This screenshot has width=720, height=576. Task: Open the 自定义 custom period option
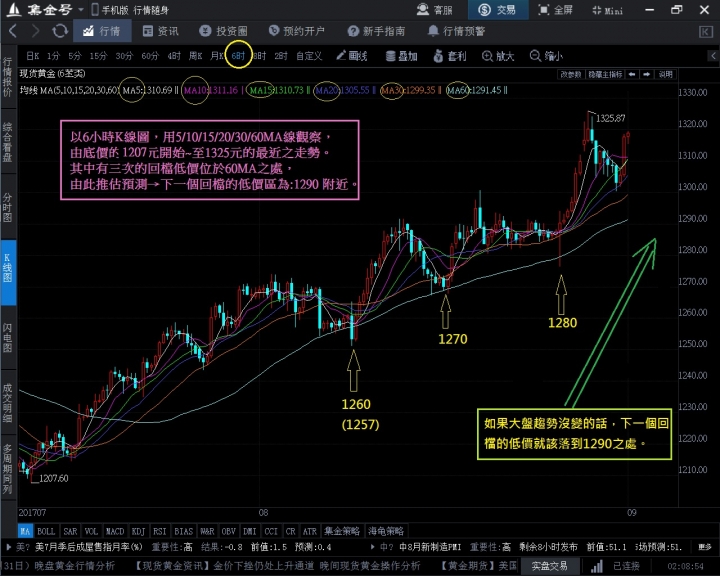pos(309,56)
